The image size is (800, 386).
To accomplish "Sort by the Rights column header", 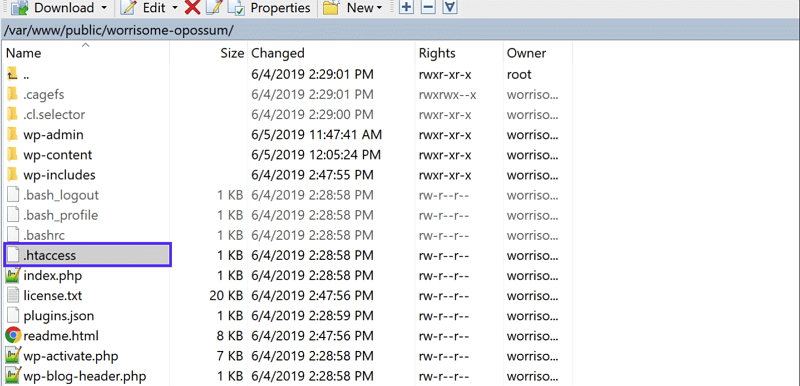I will pos(437,53).
